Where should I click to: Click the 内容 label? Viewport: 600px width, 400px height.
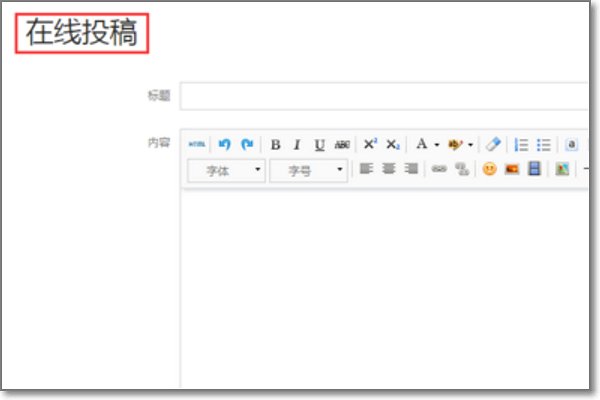click(159, 143)
